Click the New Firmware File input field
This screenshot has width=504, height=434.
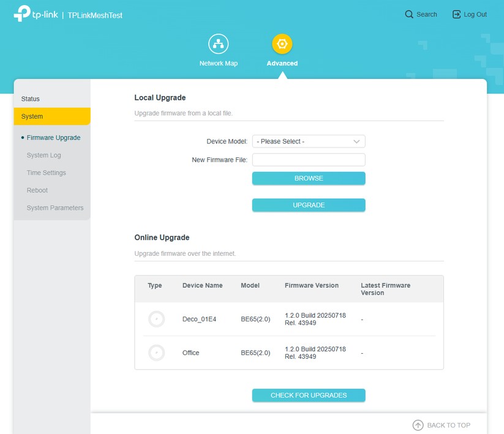309,159
